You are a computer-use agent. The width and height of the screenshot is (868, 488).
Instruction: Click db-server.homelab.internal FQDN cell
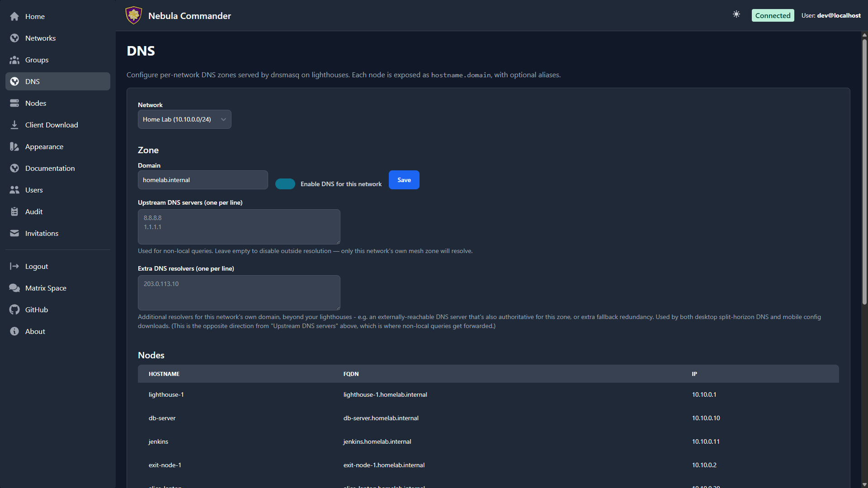pos(381,418)
